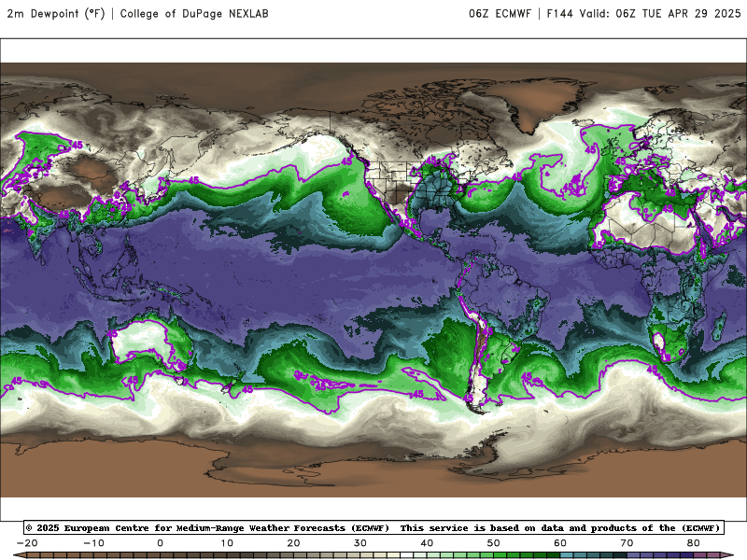Click the 0 color scale label
Image resolution: width=747 pixels, height=560 pixels.
160,543
